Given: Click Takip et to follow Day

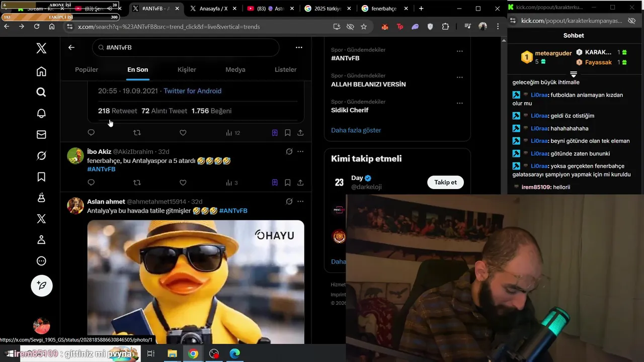Looking at the screenshot, I should (445, 182).
